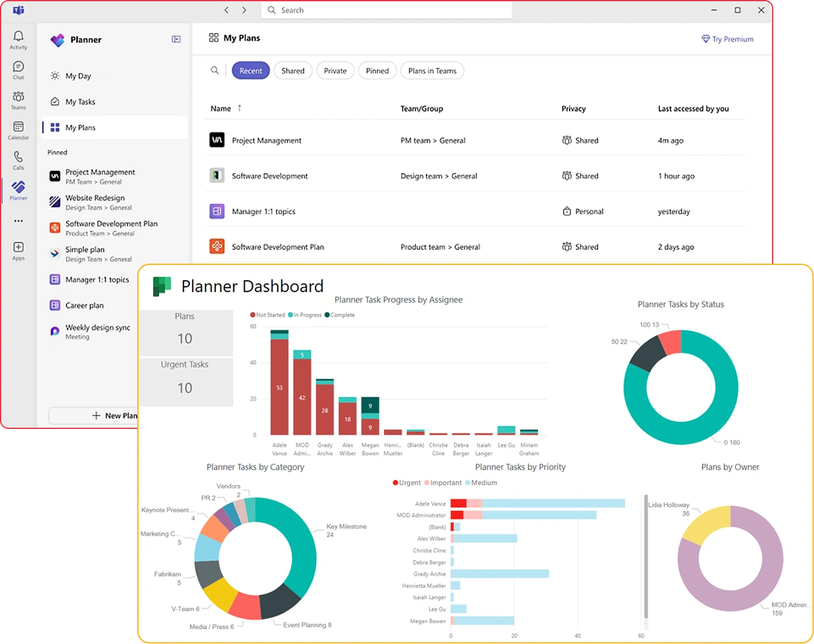The image size is (814, 644).
Task: Click pinned Weekly design sync icon
Action: pos(55,331)
